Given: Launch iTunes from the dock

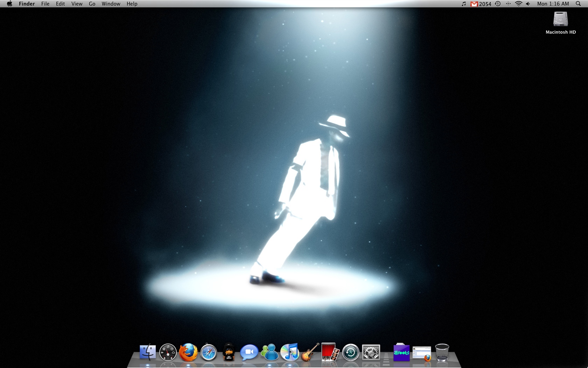Looking at the screenshot, I should (290, 352).
